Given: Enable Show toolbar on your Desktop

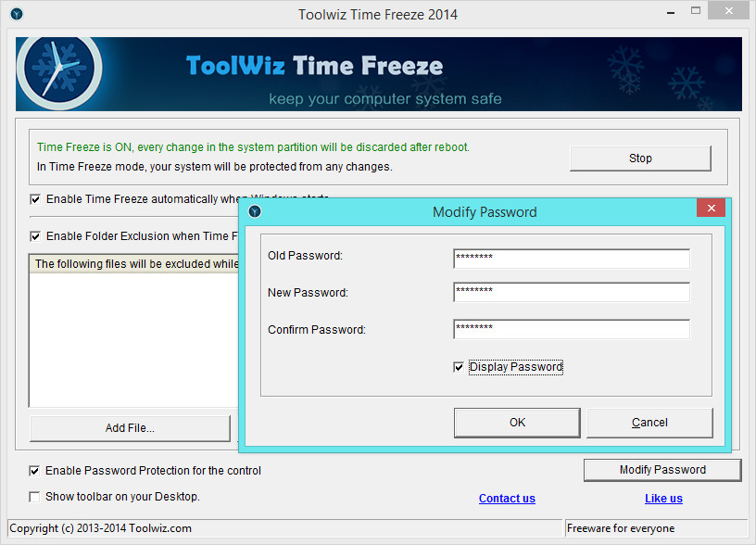Looking at the screenshot, I should click(x=34, y=497).
